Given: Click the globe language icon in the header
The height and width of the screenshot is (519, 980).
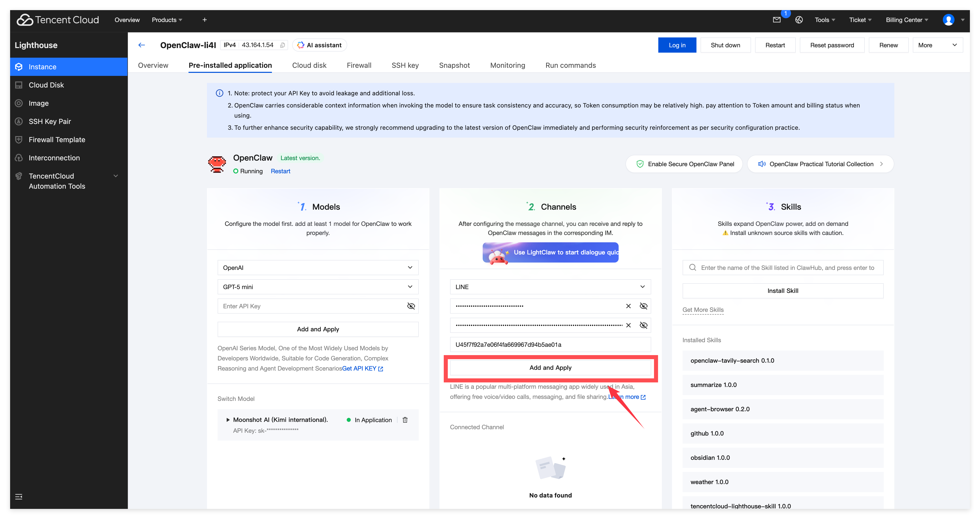Looking at the screenshot, I should 799,20.
